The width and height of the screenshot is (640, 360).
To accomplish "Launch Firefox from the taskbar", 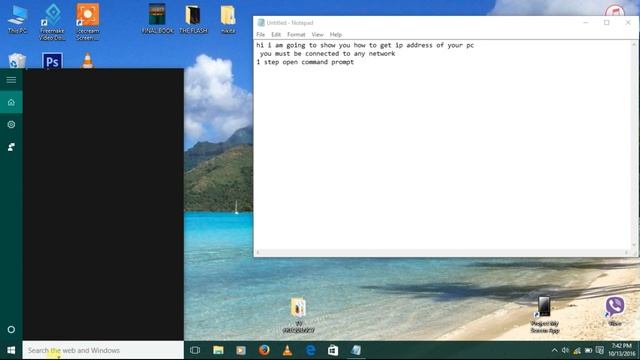I will click(x=264, y=350).
